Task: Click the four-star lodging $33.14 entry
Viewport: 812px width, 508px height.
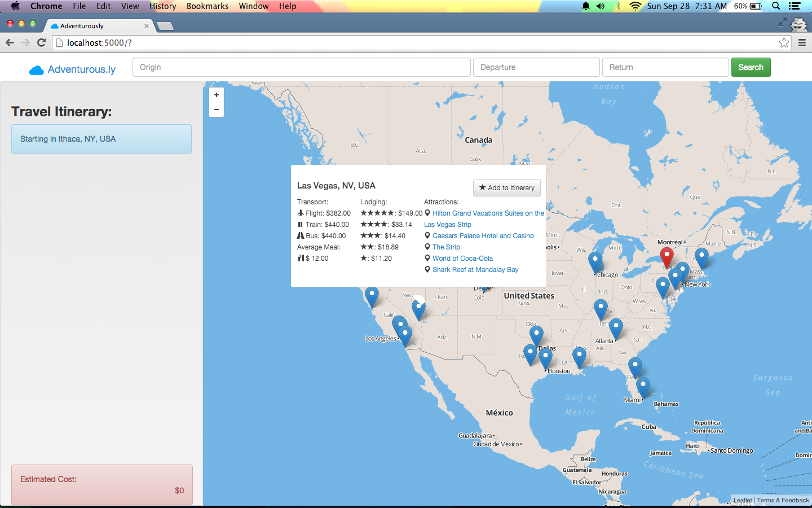Action: click(386, 225)
